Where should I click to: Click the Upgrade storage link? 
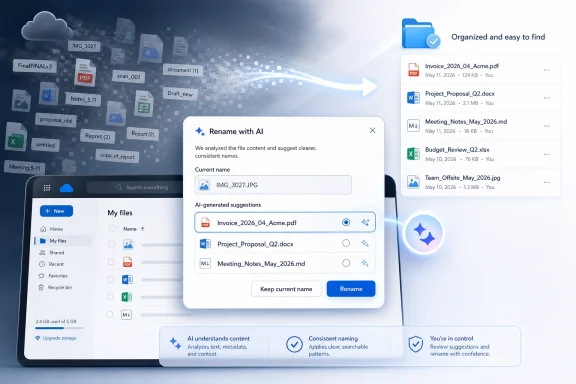(56, 338)
